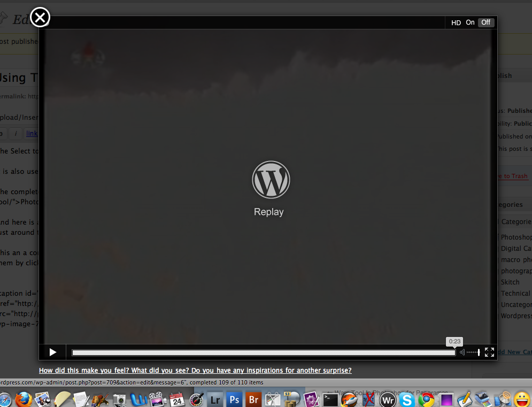Open Adobe Bridge from the dock
This screenshot has width=532, height=407.
point(253,400)
